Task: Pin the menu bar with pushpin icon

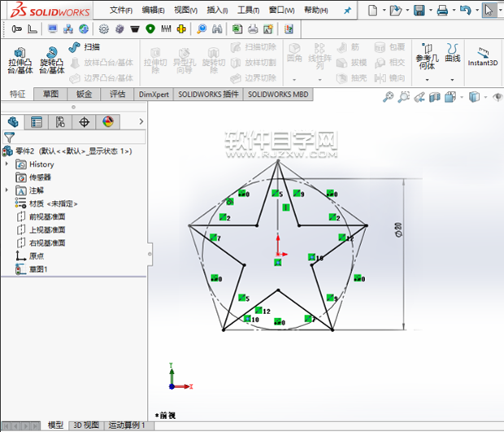Action: [347, 10]
